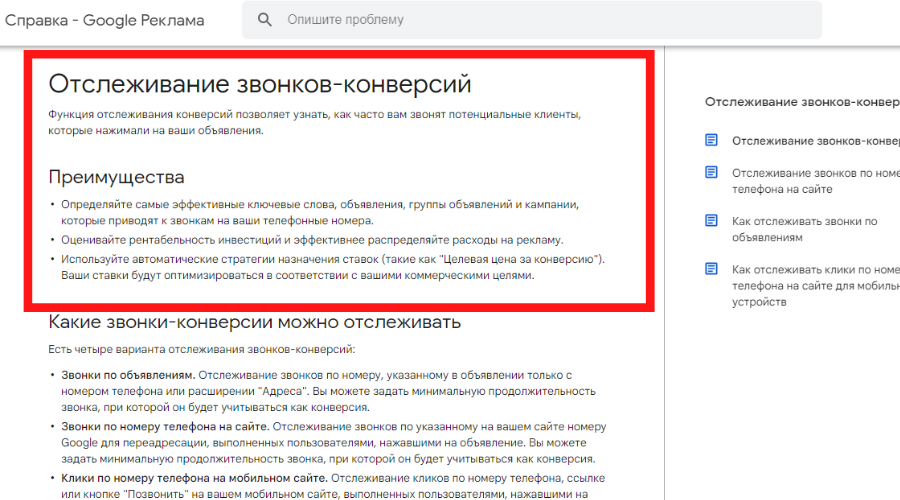This screenshot has width=900, height=500.
Task: Click bold text 'Звонки по номеру телефона на сайте.'
Action: [165, 427]
